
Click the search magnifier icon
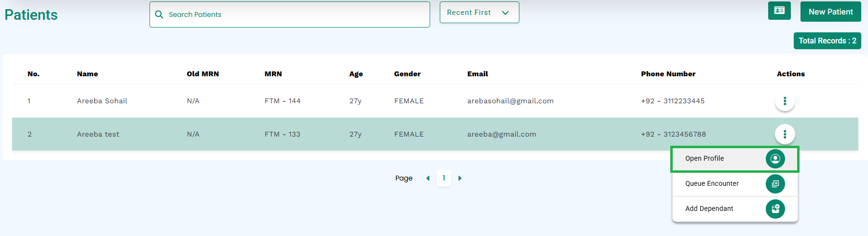click(159, 14)
